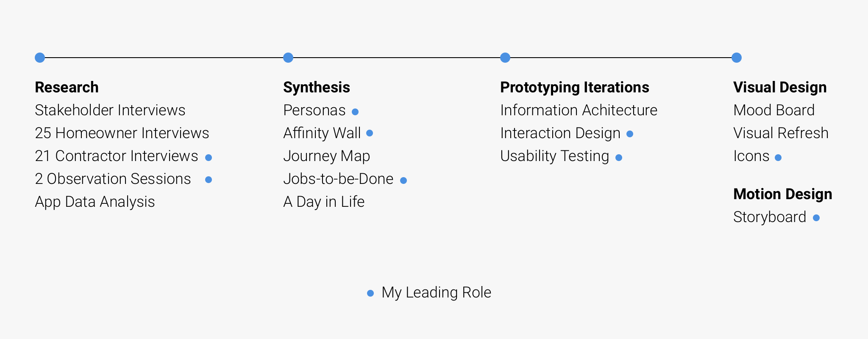Click the dot beside 21 Contractor Interviews
The image size is (868, 339).
point(209,158)
